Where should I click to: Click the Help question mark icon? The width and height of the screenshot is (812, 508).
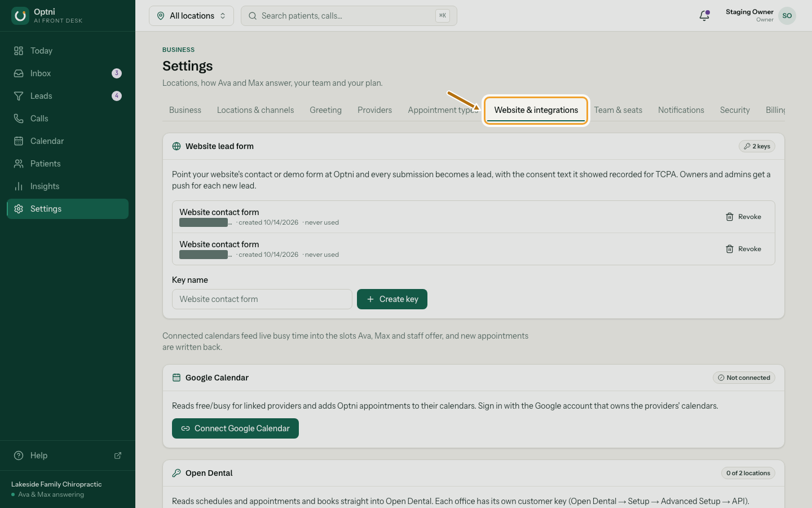(x=19, y=456)
